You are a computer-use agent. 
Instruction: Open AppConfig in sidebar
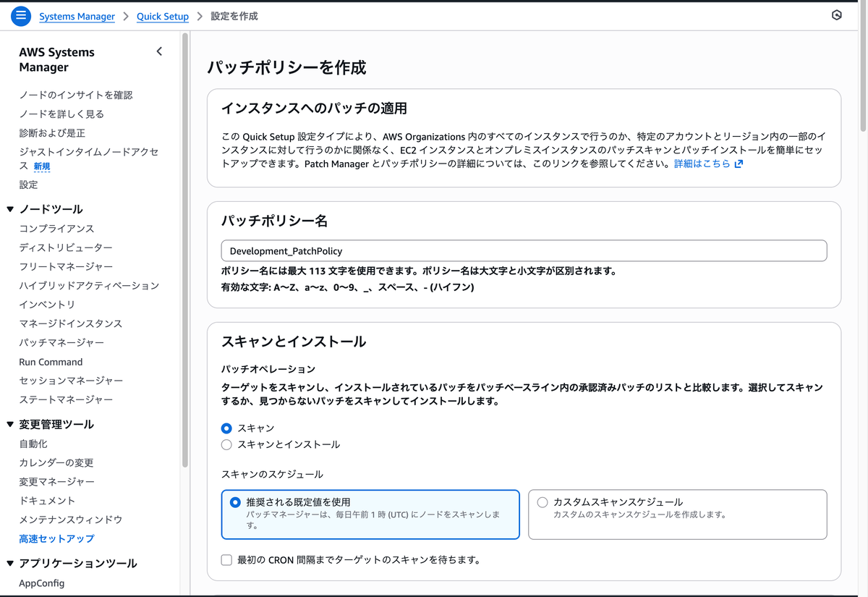click(x=42, y=583)
